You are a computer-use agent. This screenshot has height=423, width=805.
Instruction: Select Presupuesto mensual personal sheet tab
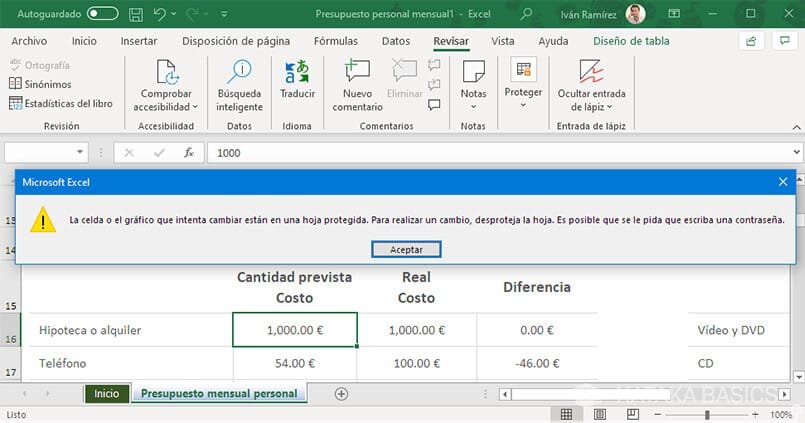click(x=219, y=394)
